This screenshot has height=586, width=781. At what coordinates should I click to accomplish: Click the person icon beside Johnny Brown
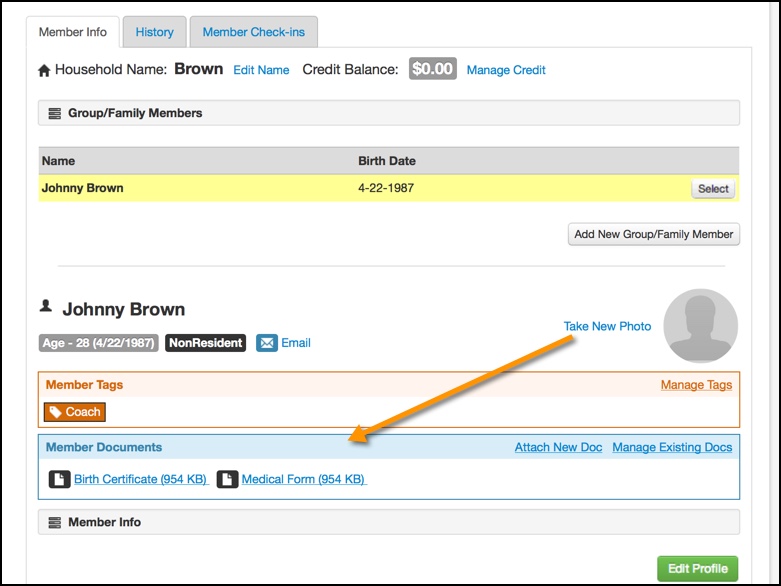coord(46,306)
